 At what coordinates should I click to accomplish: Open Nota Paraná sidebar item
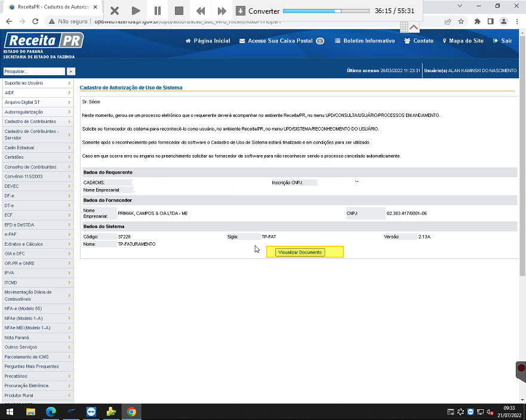pos(38,338)
